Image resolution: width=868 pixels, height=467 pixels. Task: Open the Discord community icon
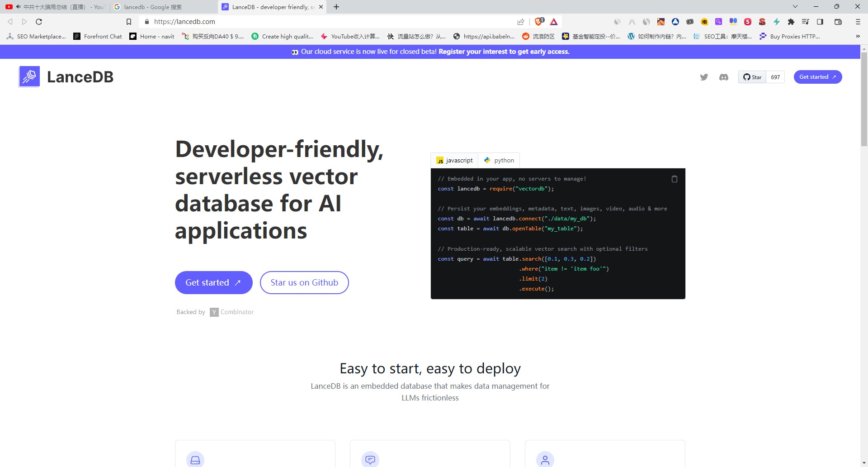click(x=724, y=77)
